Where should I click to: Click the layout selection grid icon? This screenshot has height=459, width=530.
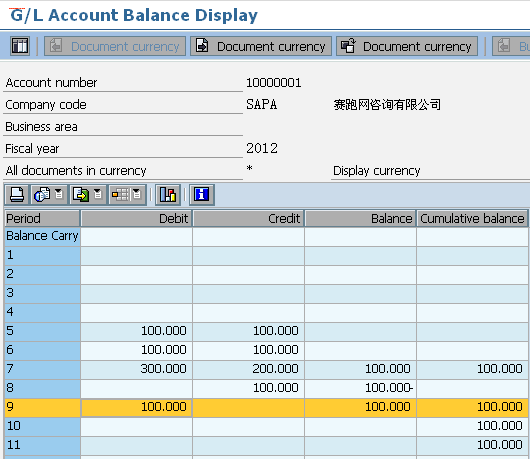120,195
